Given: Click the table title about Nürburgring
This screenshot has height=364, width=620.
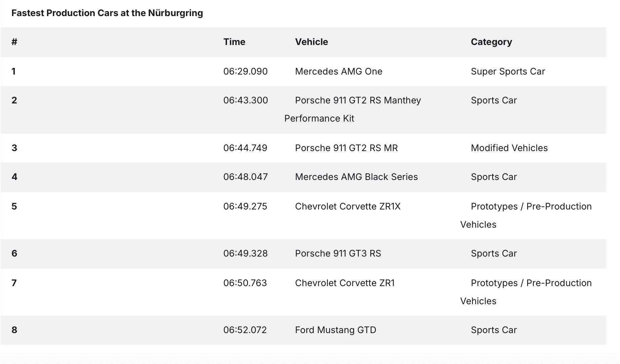Looking at the screenshot, I should (107, 13).
